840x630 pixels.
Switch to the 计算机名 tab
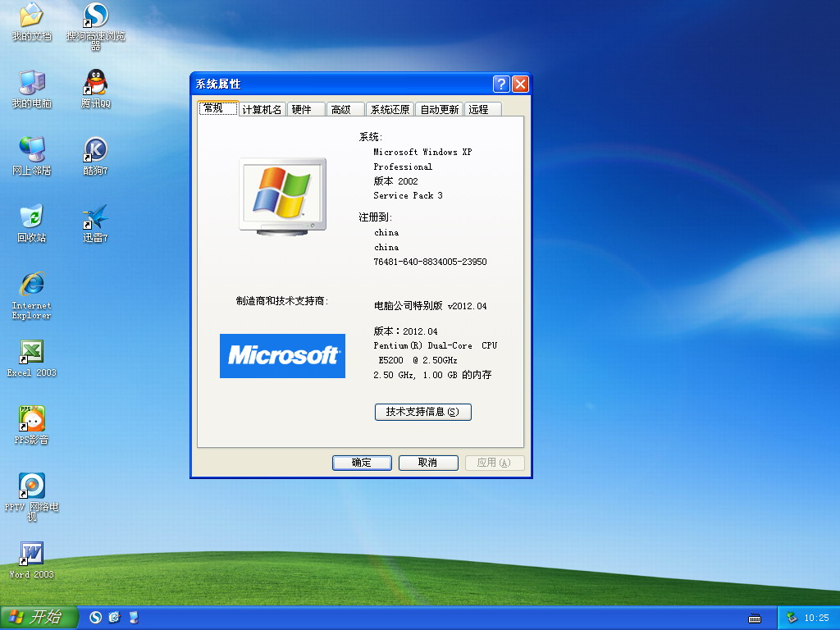(262, 110)
